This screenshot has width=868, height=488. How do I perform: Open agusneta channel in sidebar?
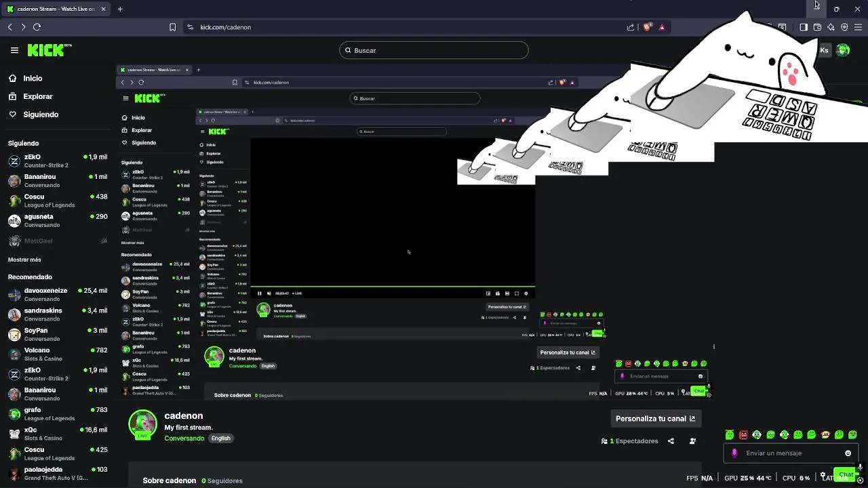point(58,221)
